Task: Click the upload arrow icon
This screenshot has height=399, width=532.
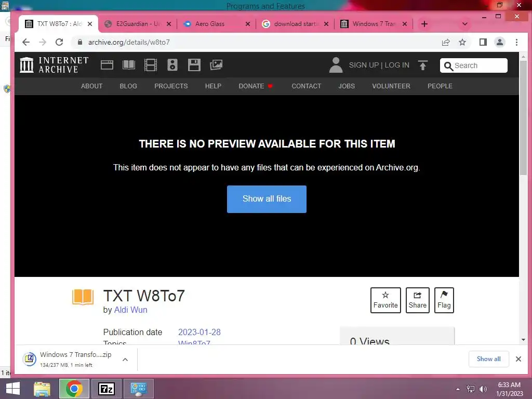Action: point(423,65)
